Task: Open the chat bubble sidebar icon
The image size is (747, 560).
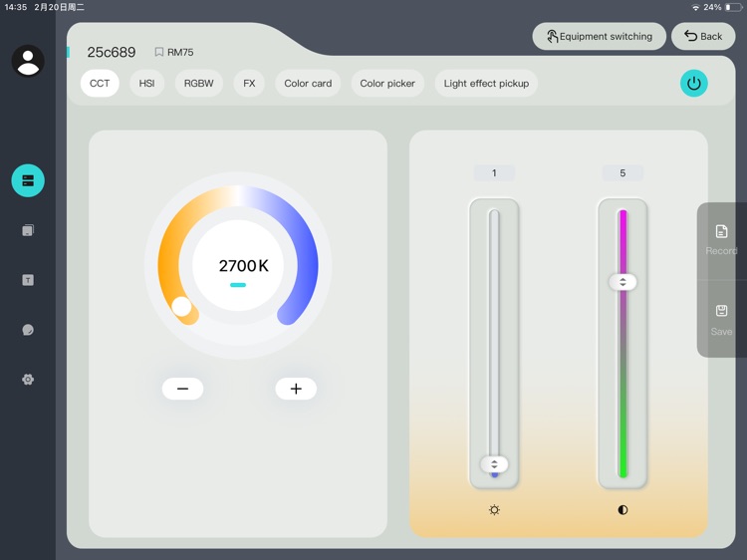Action: tap(28, 330)
